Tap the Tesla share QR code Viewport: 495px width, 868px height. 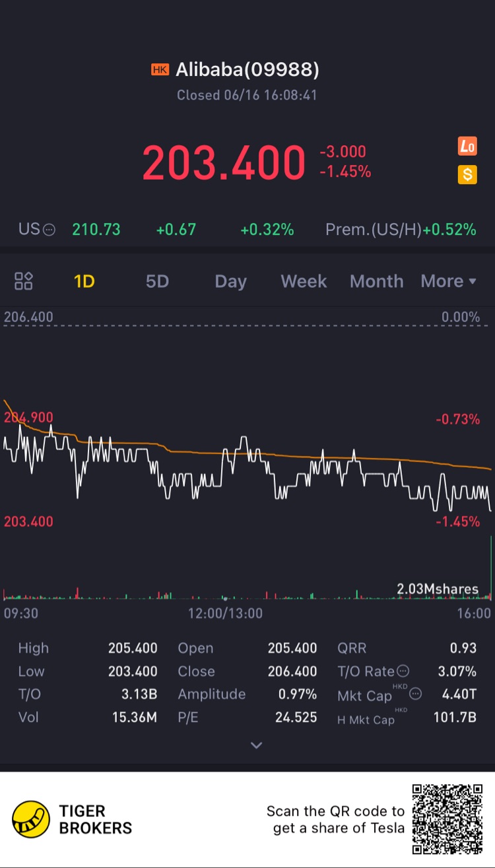tap(447, 819)
